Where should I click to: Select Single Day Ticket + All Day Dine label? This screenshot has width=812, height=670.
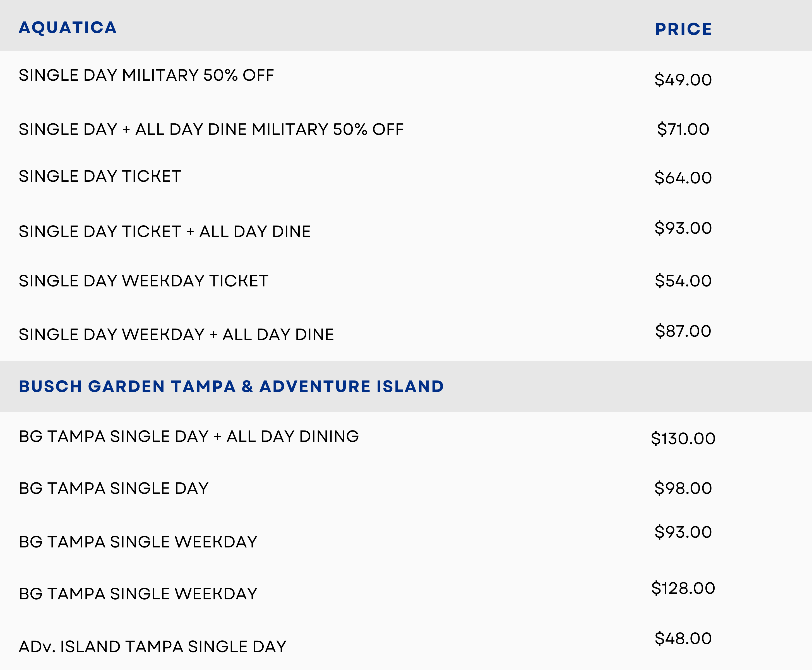pyautogui.click(x=165, y=231)
